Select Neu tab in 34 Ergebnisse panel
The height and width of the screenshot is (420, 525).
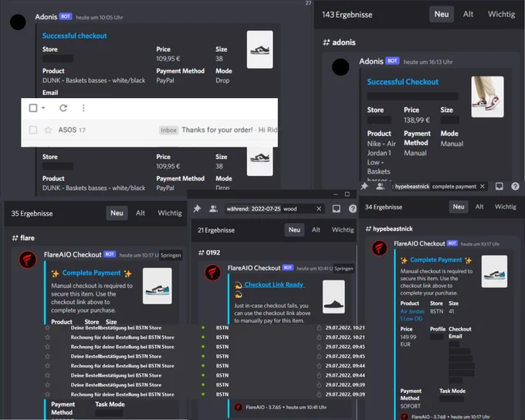pyautogui.click(x=459, y=207)
